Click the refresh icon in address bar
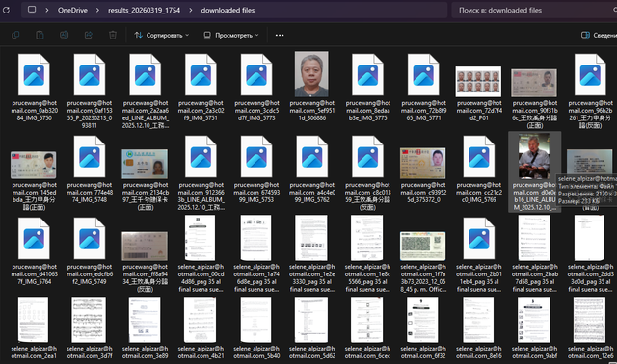 click(6, 10)
